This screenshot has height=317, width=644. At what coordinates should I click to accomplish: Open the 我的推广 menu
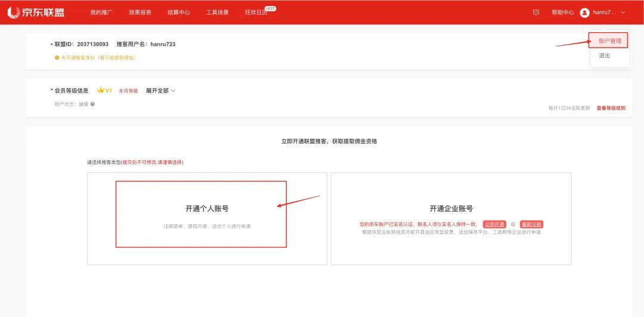pyautogui.click(x=101, y=13)
